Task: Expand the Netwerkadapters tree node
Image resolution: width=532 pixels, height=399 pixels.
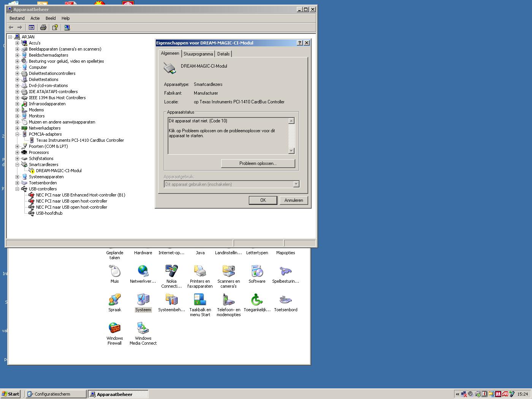Action: pyautogui.click(x=17, y=128)
